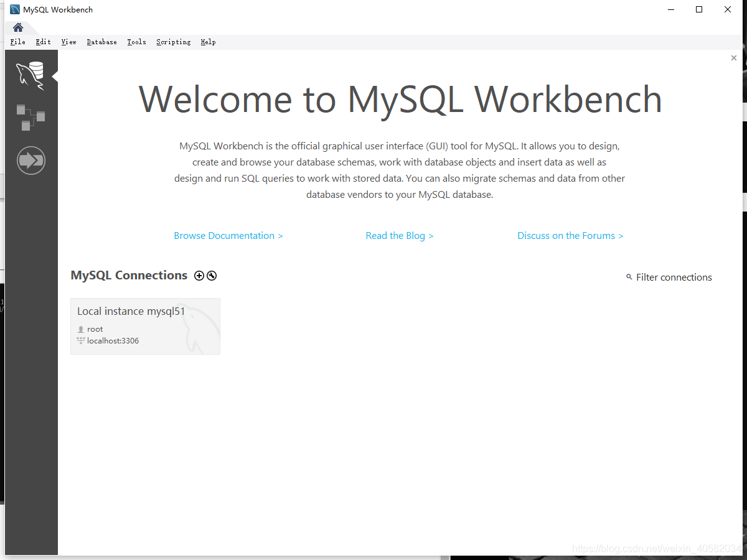This screenshot has height=560, width=747.
Task: Open the Home tab
Action: click(18, 27)
